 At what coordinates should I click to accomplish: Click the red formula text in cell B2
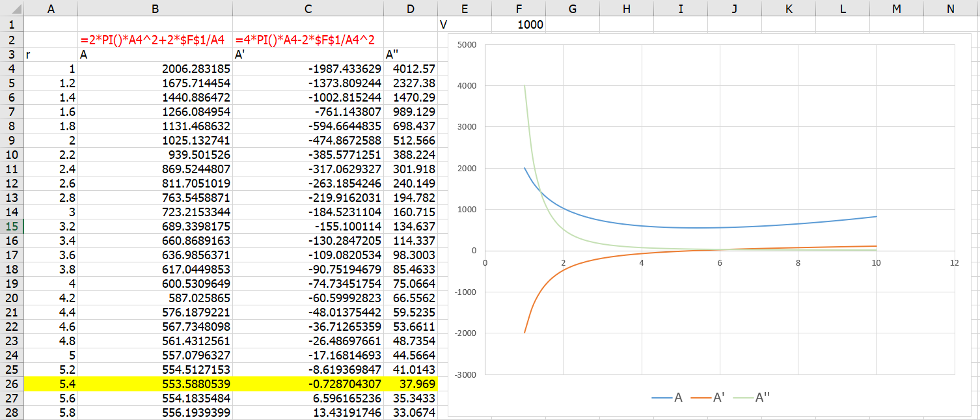pyautogui.click(x=154, y=38)
